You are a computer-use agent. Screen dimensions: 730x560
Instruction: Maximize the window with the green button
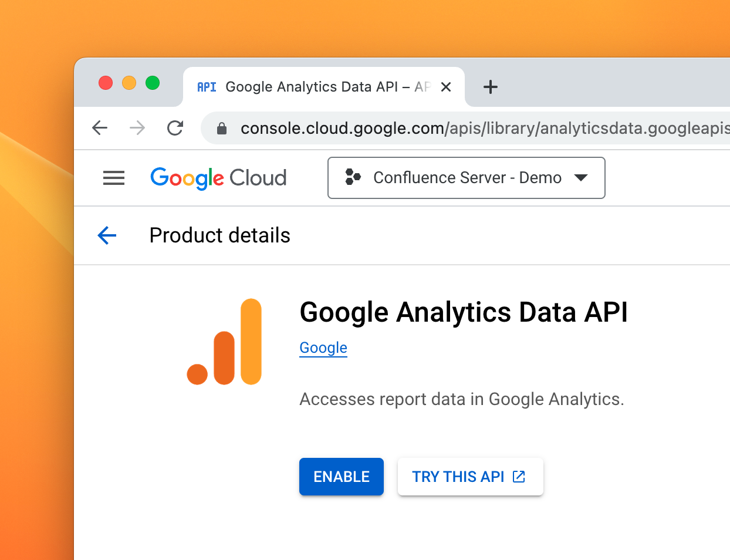pyautogui.click(x=153, y=83)
